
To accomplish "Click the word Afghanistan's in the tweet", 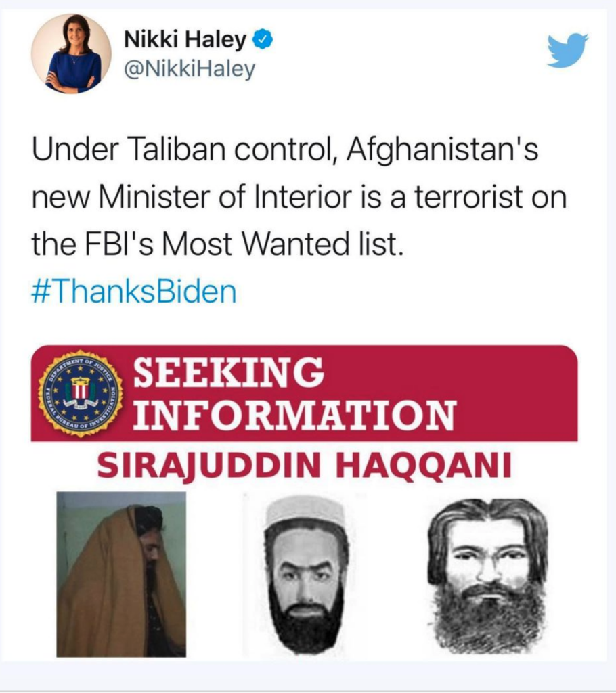I will (x=443, y=151).
